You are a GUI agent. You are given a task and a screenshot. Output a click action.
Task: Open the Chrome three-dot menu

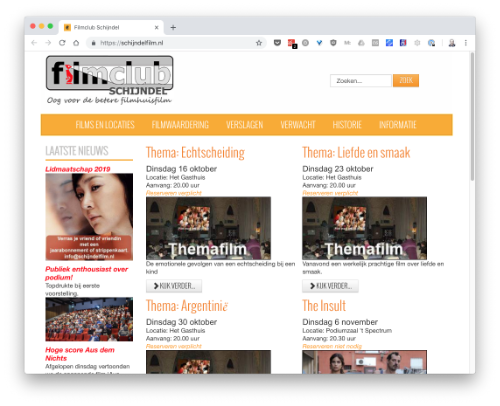pos(466,43)
